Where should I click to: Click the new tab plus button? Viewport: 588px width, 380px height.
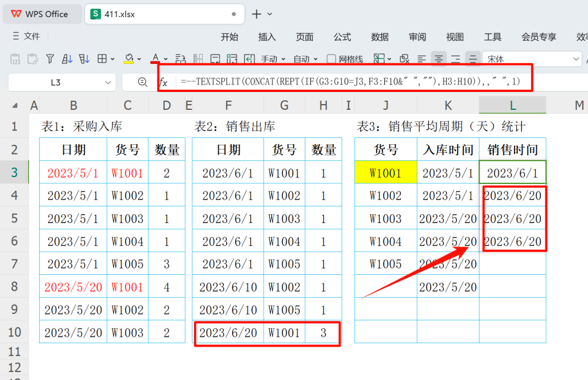(257, 14)
